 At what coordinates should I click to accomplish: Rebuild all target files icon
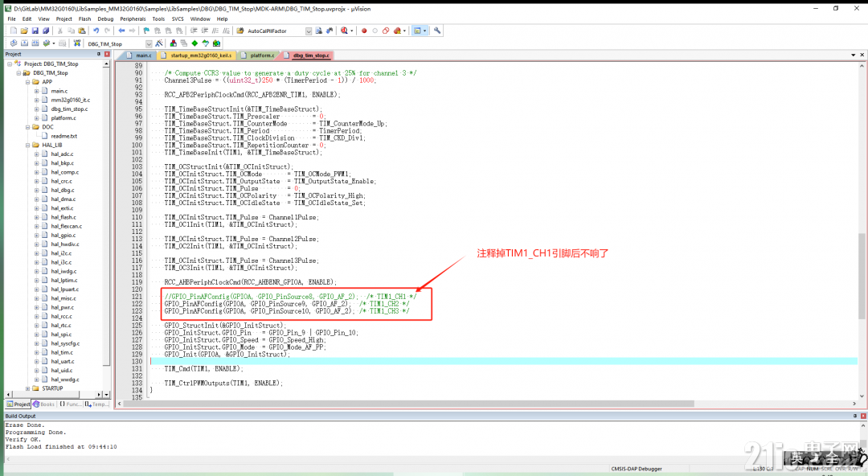(x=35, y=43)
